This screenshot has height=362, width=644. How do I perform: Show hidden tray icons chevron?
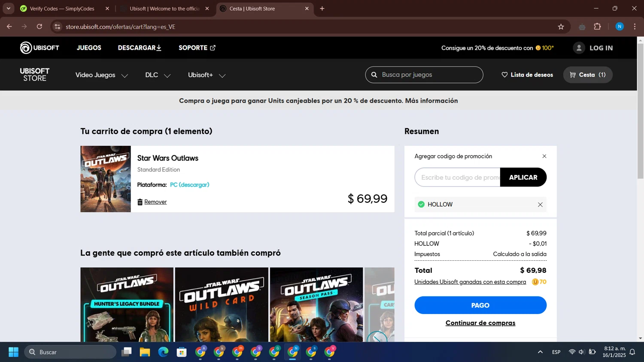[540, 352]
